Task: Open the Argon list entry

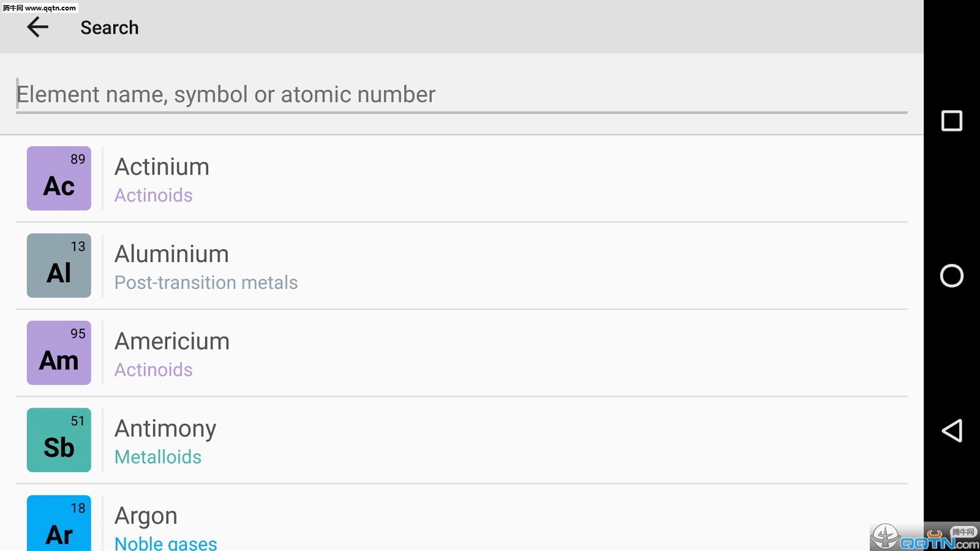Action: point(490,520)
